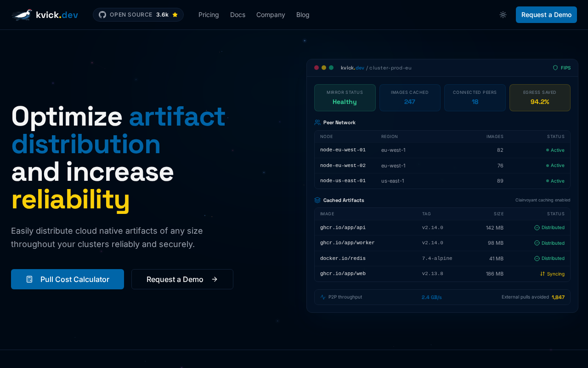Open the Docs menu item
The height and width of the screenshot is (368, 588).
pos(237,15)
